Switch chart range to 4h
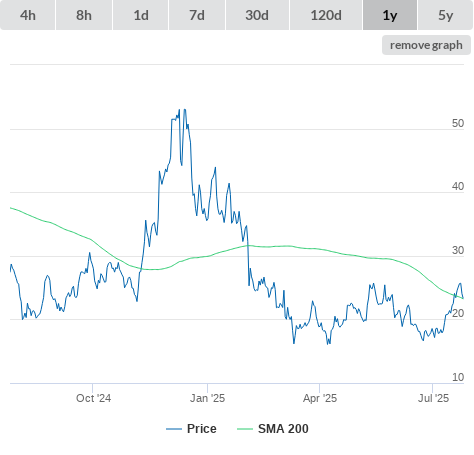Viewport: 474px width, 455px height. [28, 15]
